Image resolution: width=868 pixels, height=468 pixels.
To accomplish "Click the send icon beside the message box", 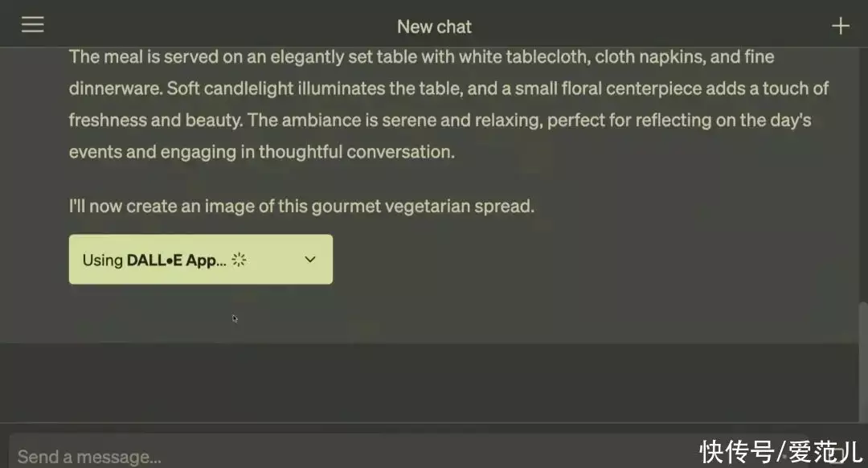I will click(839, 455).
